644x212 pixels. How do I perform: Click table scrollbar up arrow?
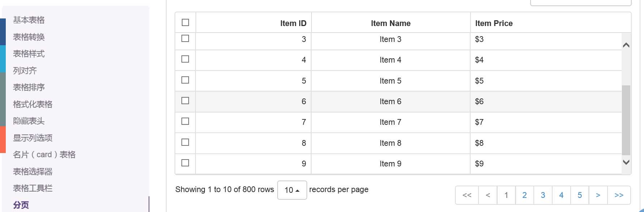[626, 45]
